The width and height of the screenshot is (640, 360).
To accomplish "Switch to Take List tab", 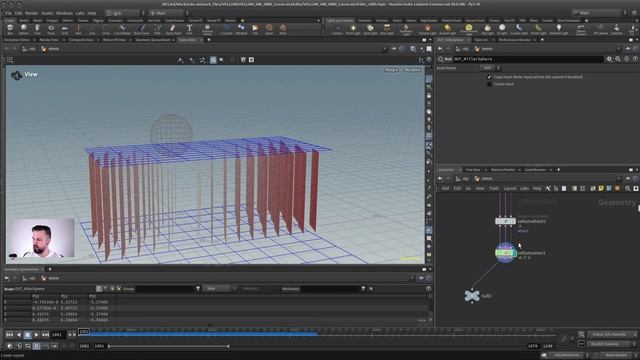I will 481,40.
